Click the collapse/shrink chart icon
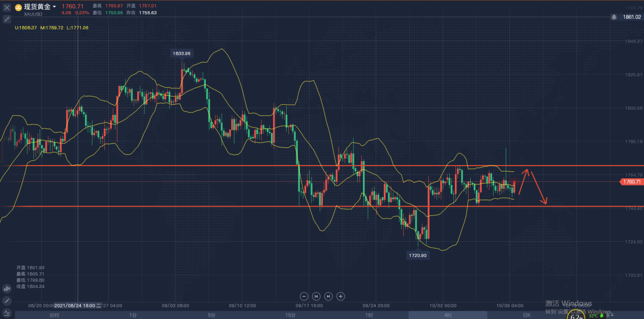Image resolution: width=644 pixels, height=319 pixels. pos(7,19)
